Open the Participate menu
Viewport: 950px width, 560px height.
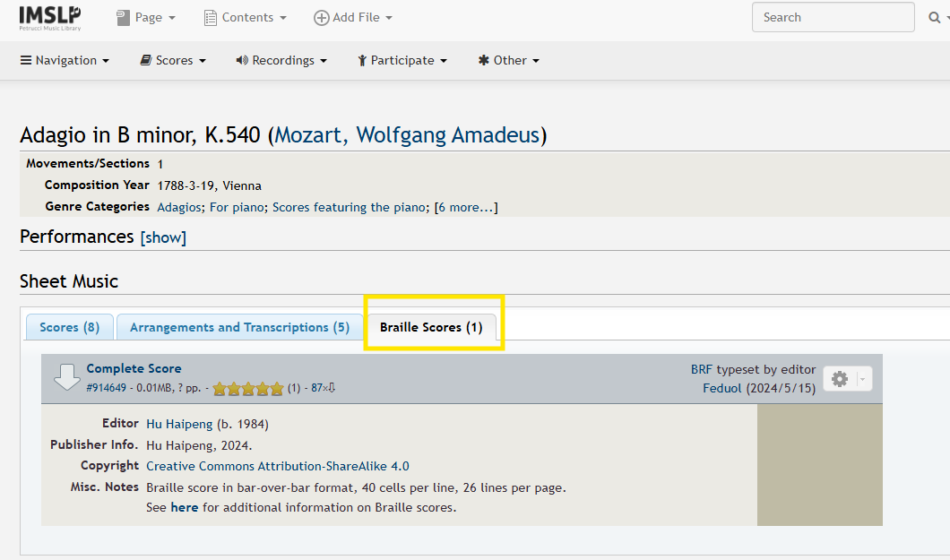point(402,61)
